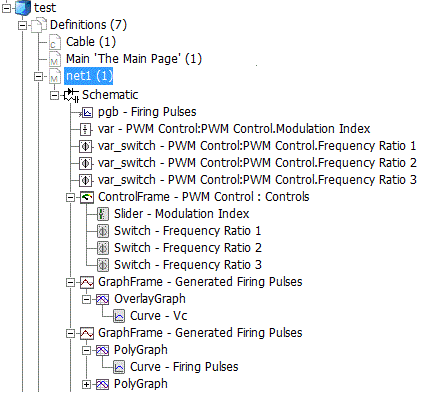The width and height of the screenshot is (422, 396).
Task: Select the collapsed 'PolyGraph' label
Action: point(141,384)
